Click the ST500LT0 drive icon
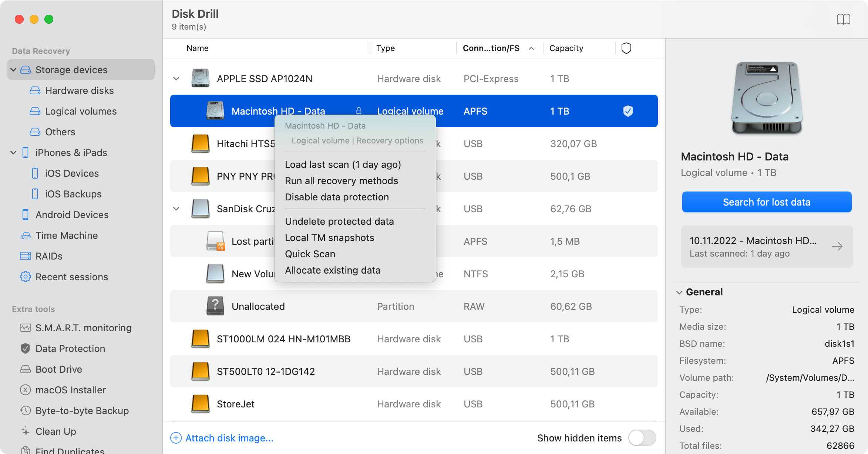The image size is (868, 454). [x=200, y=371]
